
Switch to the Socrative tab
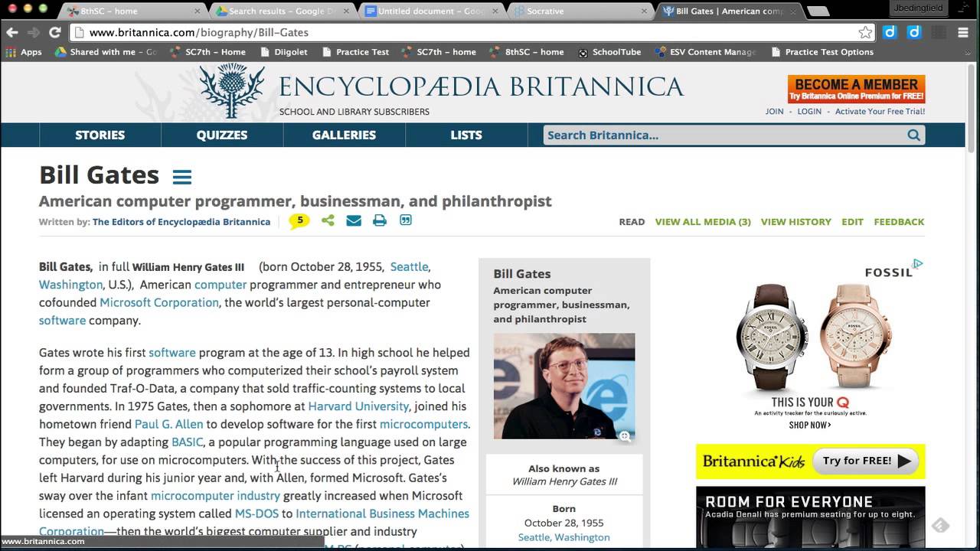(x=578, y=11)
